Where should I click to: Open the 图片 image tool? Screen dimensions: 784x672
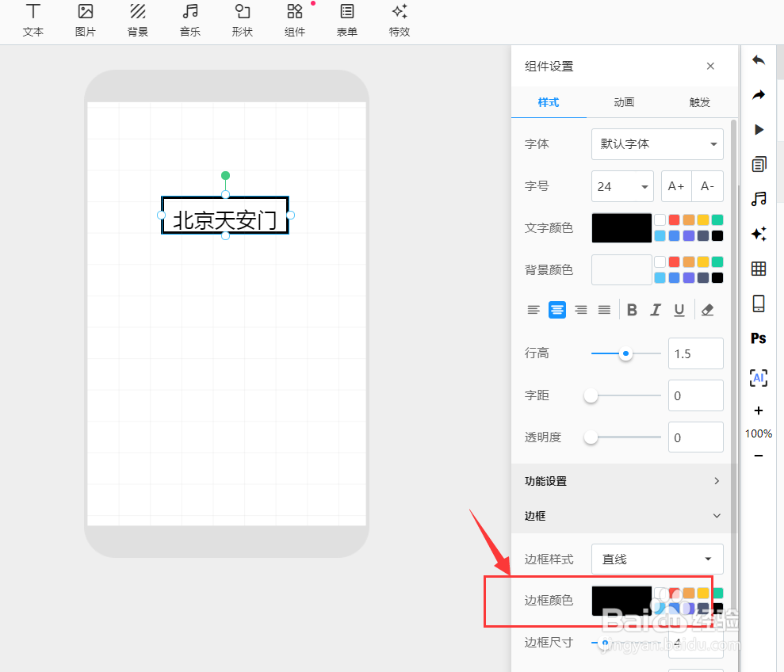click(x=85, y=20)
